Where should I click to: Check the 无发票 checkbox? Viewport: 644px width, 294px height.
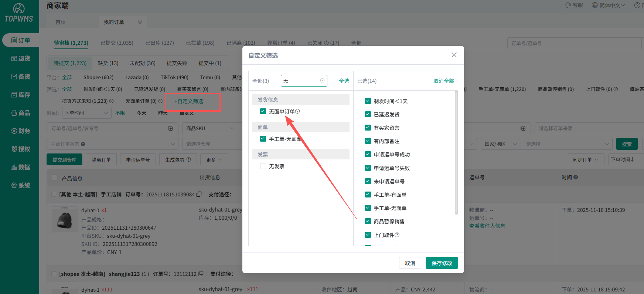[x=263, y=166]
